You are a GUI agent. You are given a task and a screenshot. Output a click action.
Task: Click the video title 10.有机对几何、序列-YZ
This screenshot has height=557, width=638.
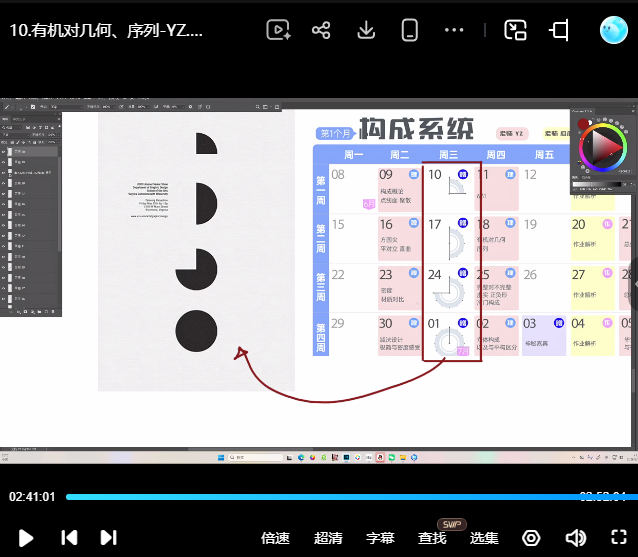point(106,30)
